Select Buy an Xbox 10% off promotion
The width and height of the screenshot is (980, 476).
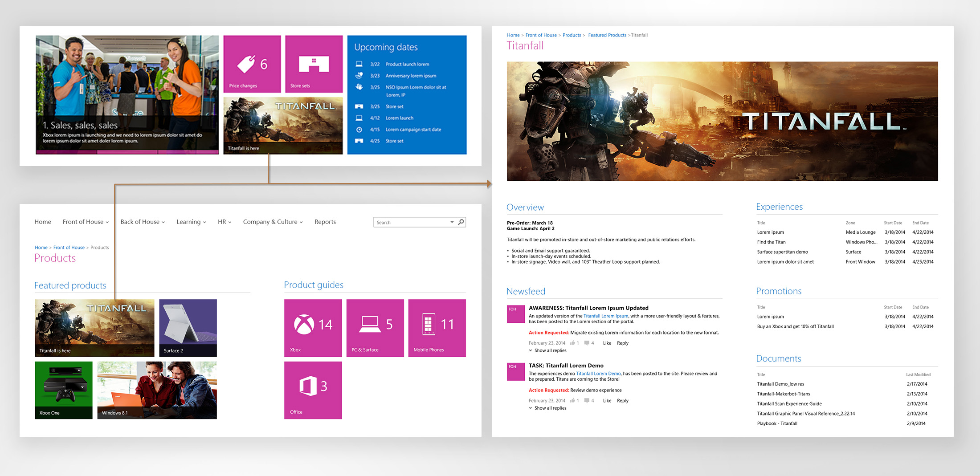point(845,326)
